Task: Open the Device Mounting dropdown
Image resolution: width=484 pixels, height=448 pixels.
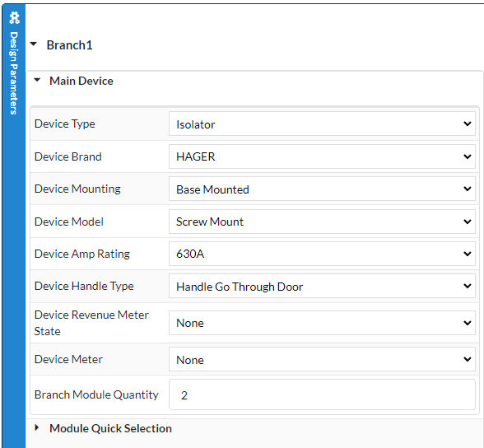Action: [322, 189]
